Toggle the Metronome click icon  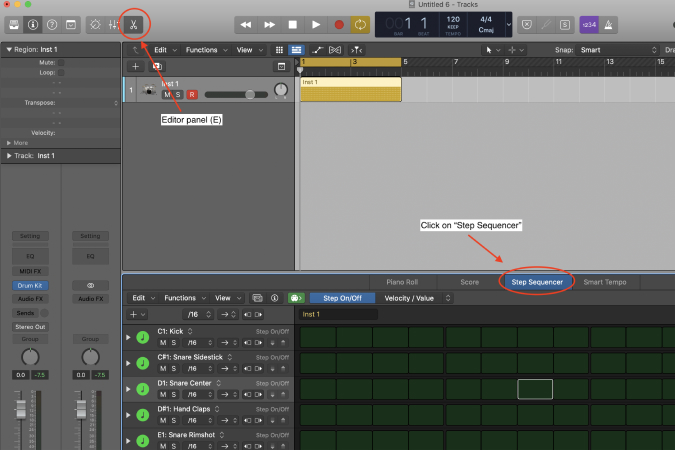pos(608,25)
